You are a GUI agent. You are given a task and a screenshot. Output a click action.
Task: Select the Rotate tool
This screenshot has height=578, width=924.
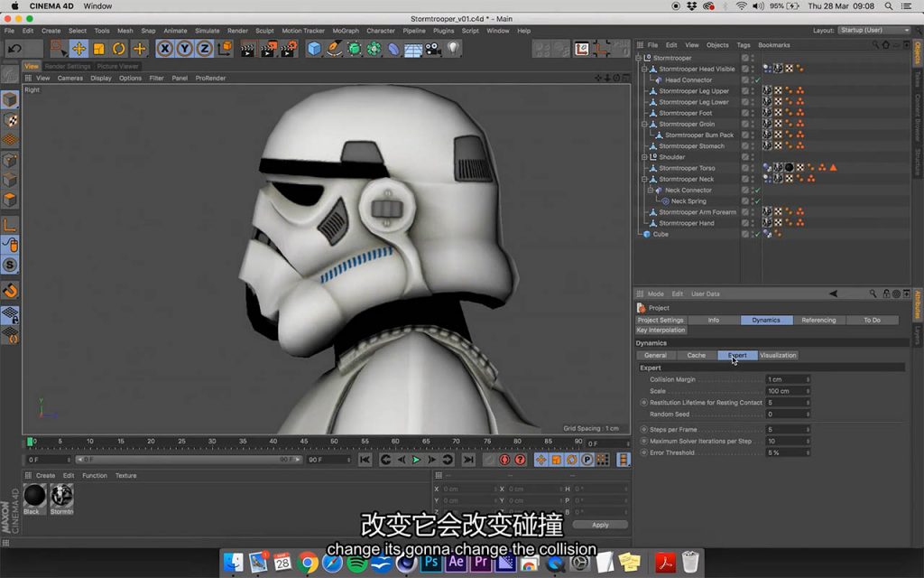pos(118,49)
